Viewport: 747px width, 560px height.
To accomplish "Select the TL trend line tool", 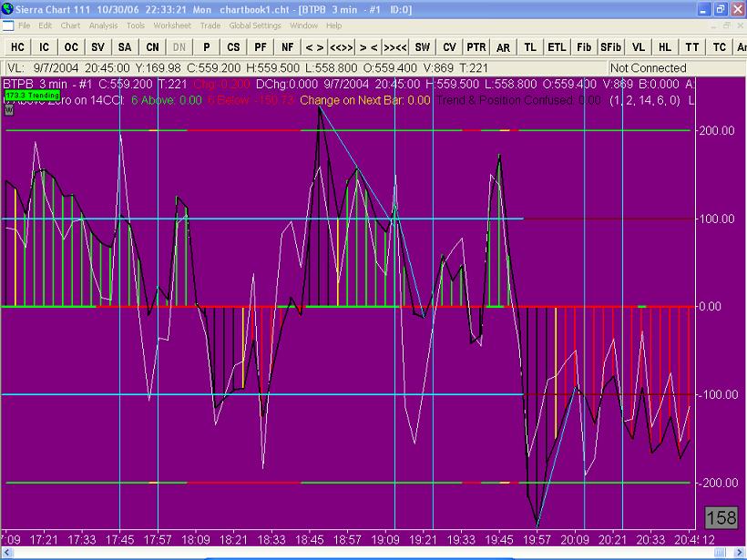I will point(530,47).
